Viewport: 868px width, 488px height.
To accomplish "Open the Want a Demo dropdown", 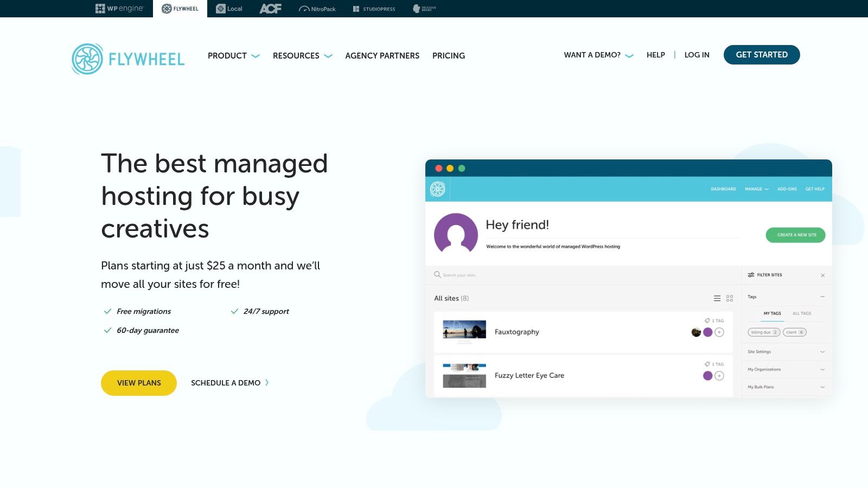I will click(598, 55).
